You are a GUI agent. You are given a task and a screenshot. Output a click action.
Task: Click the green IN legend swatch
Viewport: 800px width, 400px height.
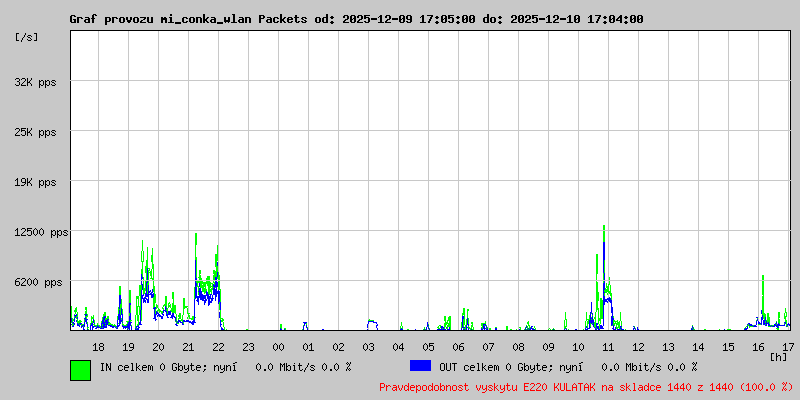[x=81, y=370]
